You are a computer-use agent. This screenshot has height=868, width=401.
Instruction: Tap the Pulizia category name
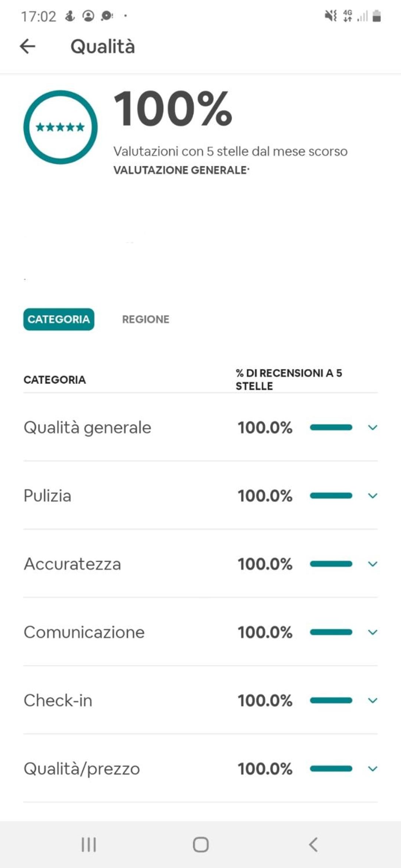click(x=47, y=496)
